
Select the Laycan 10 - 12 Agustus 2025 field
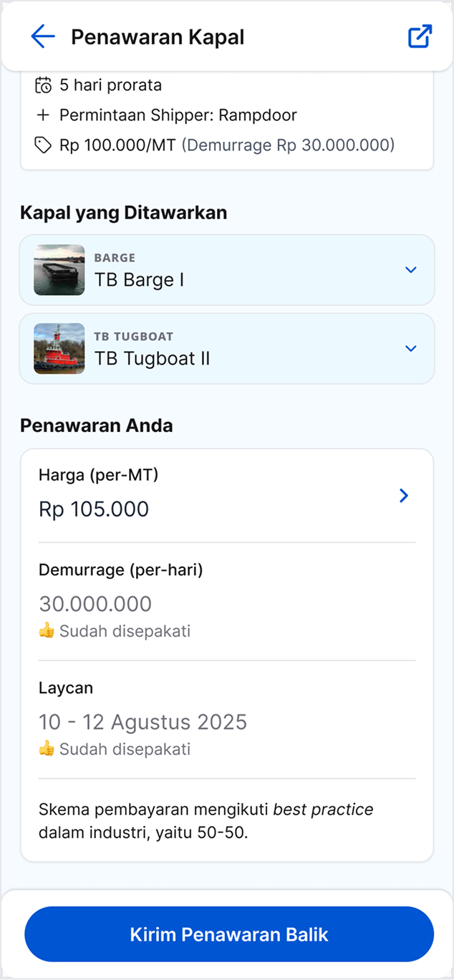point(143,722)
